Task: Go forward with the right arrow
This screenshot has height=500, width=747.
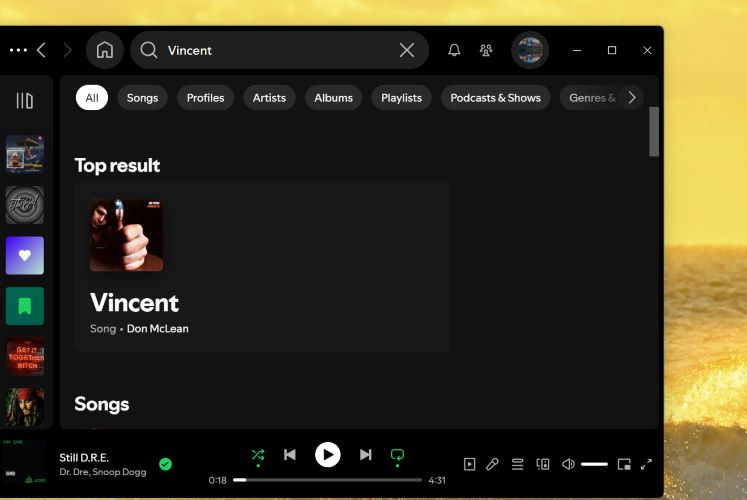Action: point(67,50)
